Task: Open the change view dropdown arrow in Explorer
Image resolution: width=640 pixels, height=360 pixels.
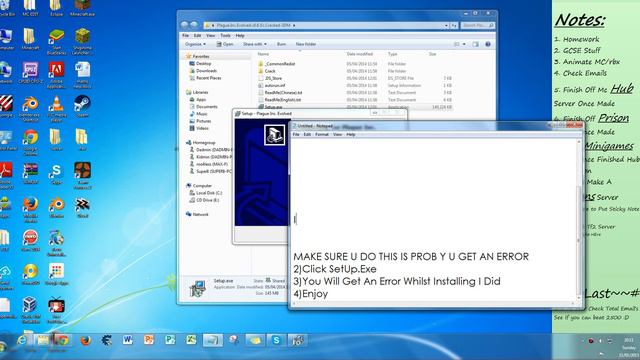Action: click(x=464, y=44)
